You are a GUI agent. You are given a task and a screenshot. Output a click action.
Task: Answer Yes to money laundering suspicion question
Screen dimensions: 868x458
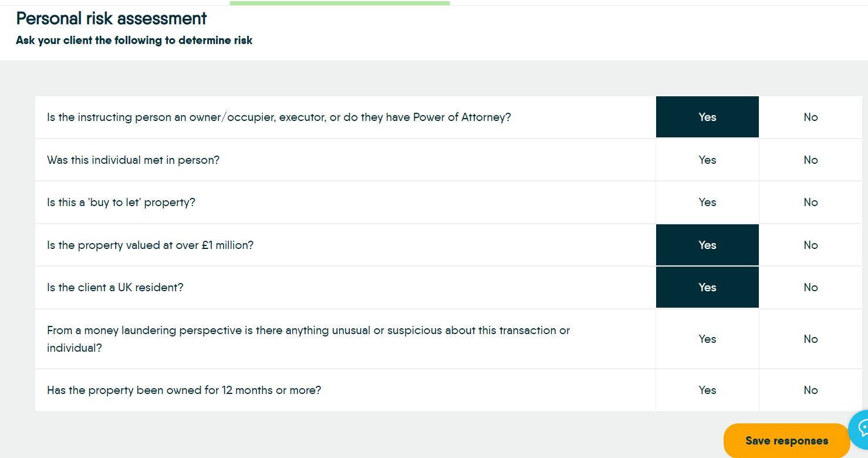coord(707,339)
